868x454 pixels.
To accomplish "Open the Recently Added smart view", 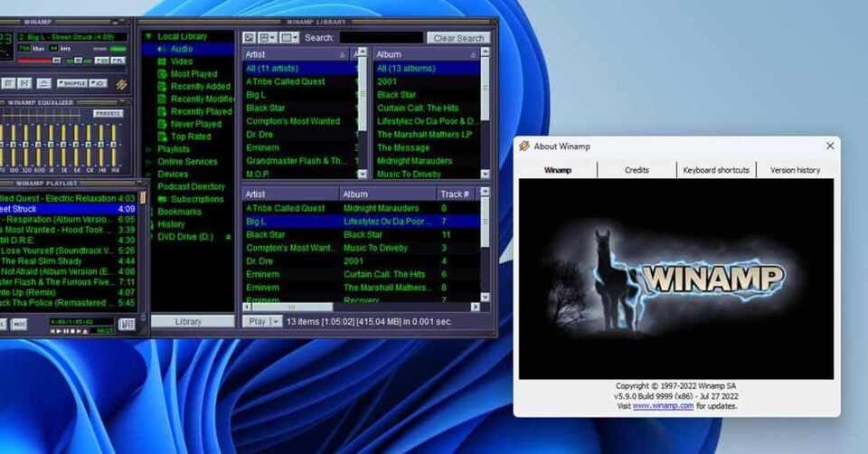I will [x=200, y=87].
